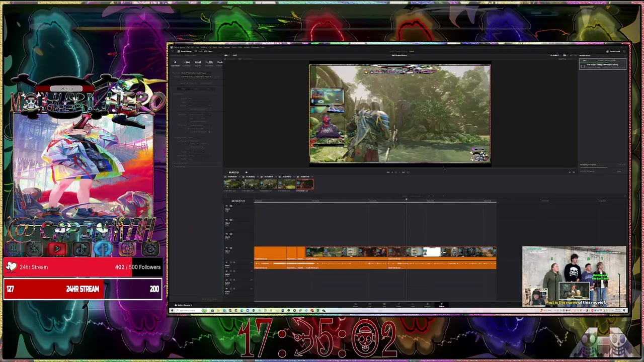Toggle the Video 4 track enable icon
The image size is (644, 362).
click(x=231, y=206)
